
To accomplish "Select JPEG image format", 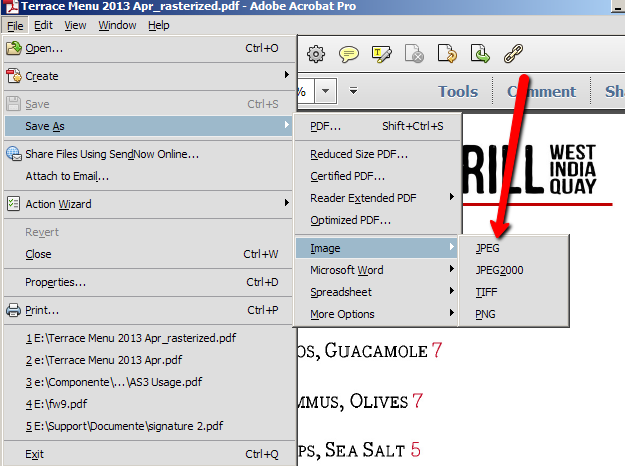I will click(x=513, y=248).
